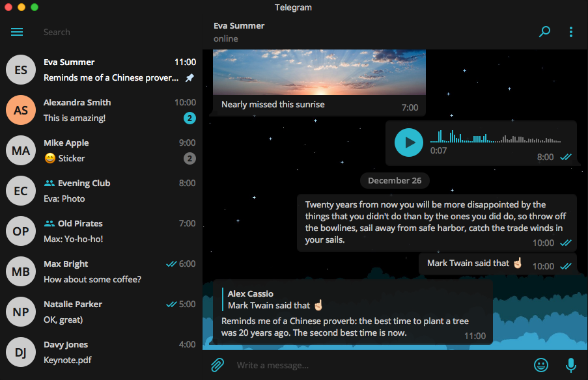Open the Alexandra Smith chat
This screenshot has height=380, width=588.
(101, 110)
